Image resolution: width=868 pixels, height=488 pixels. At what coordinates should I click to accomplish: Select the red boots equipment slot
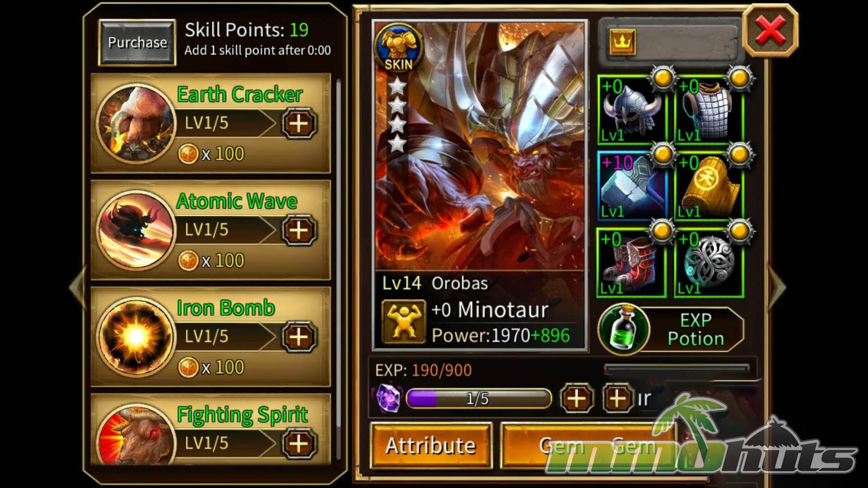coord(631,263)
